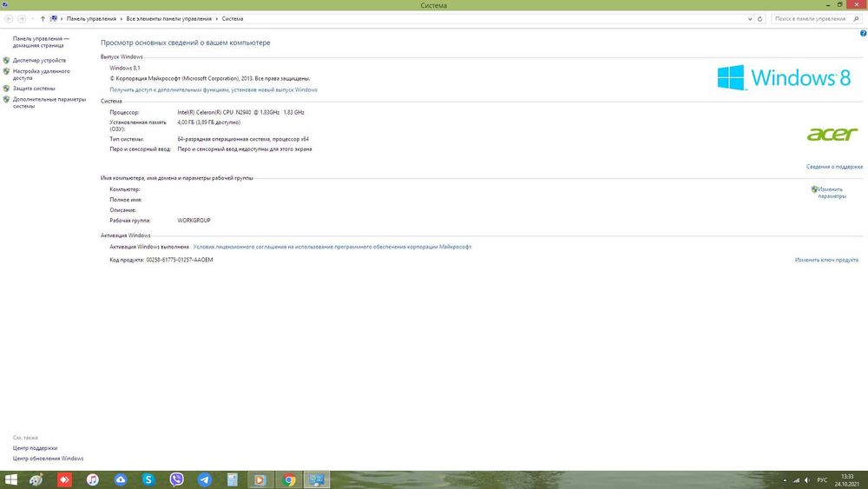Switch input language via 'РУС' indicator
The width and height of the screenshot is (868, 489).
point(822,480)
